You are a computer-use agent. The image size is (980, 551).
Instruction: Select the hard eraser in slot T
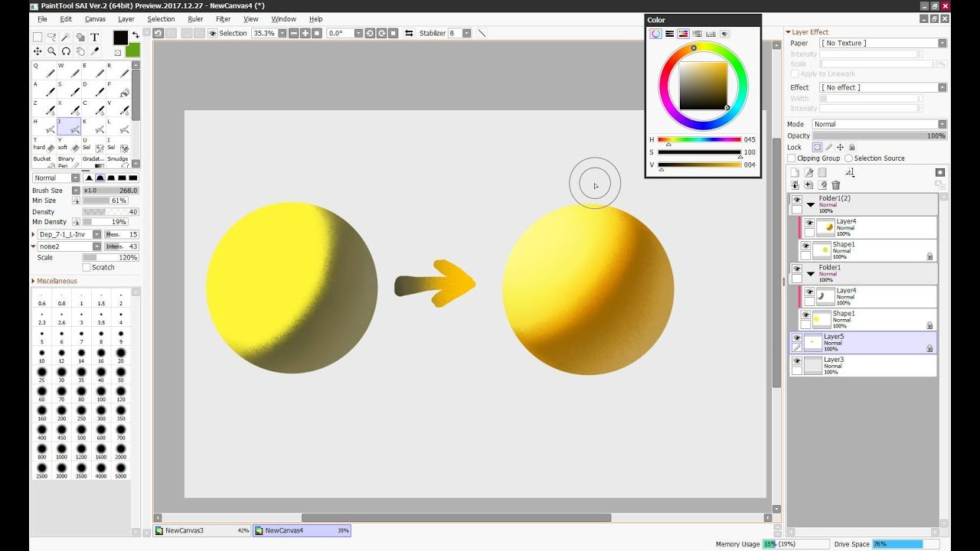[x=43, y=145]
